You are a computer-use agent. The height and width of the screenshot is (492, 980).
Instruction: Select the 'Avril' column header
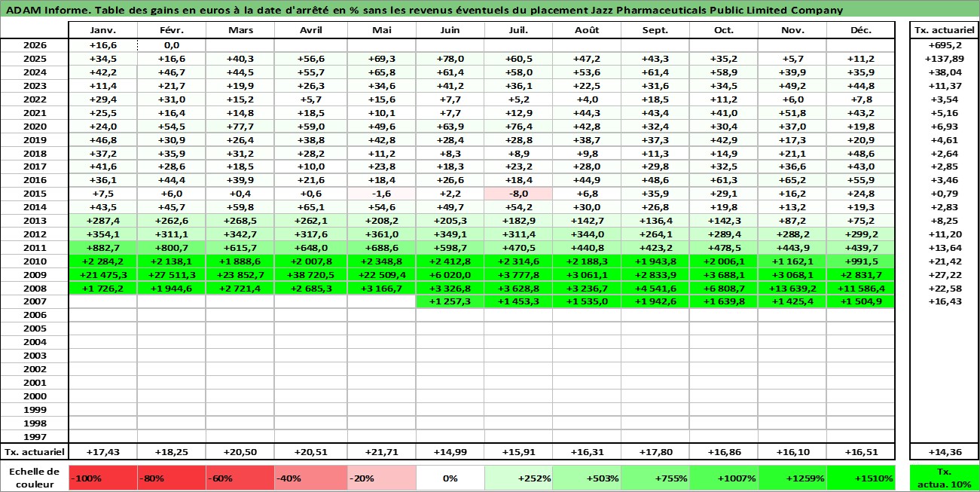point(310,30)
